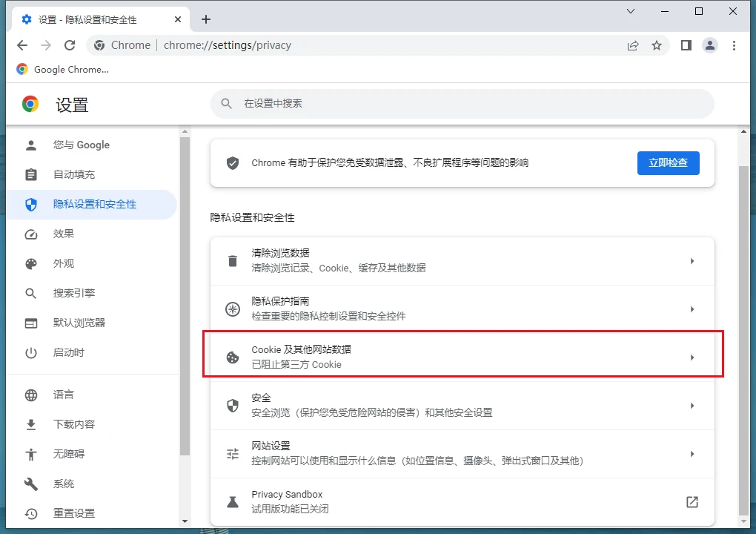Image resolution: width=756 pixels, height=534 pixels.
Task: Go back to the previous page
Action: 22,45
